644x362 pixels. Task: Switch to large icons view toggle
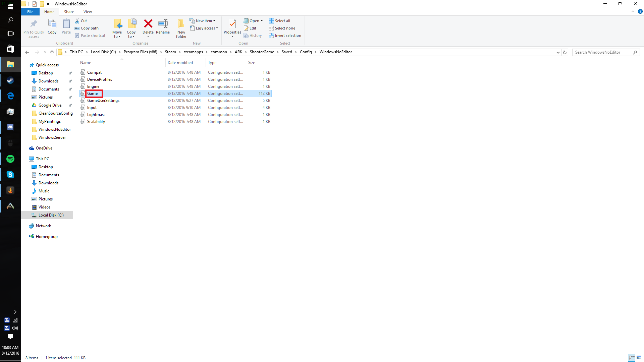click(x=639, y=358)
